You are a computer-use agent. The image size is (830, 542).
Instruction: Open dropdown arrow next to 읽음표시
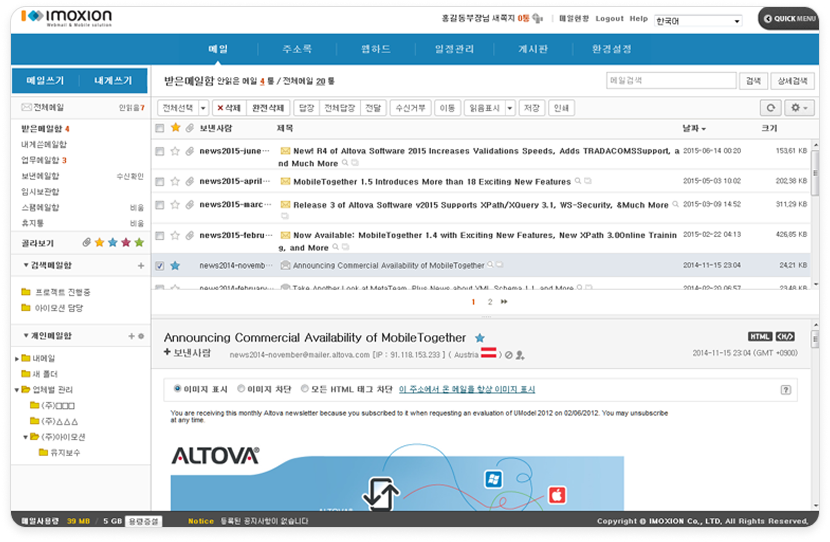pos(510,108)
